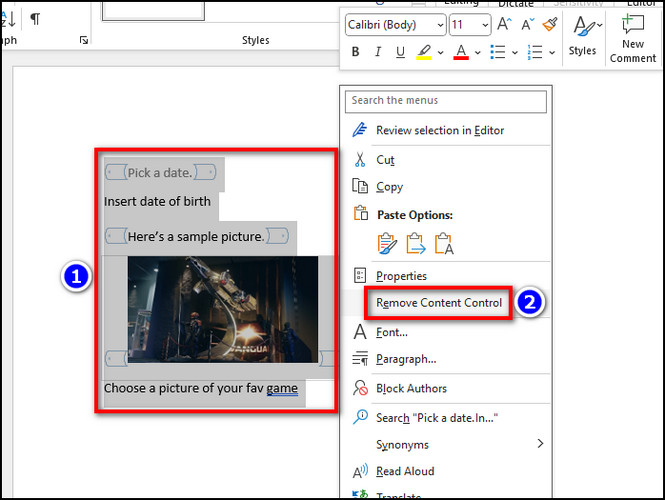This screenshot has width=665, height=500.
Task: Open the Styles gallery in mini toolbar
Action: coord(584,36)
